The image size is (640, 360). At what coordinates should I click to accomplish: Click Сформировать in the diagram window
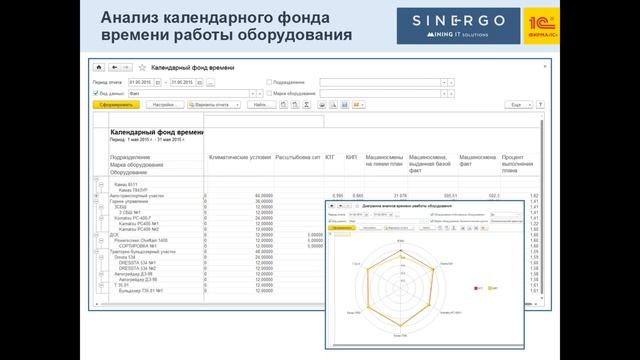click(342, 228)
